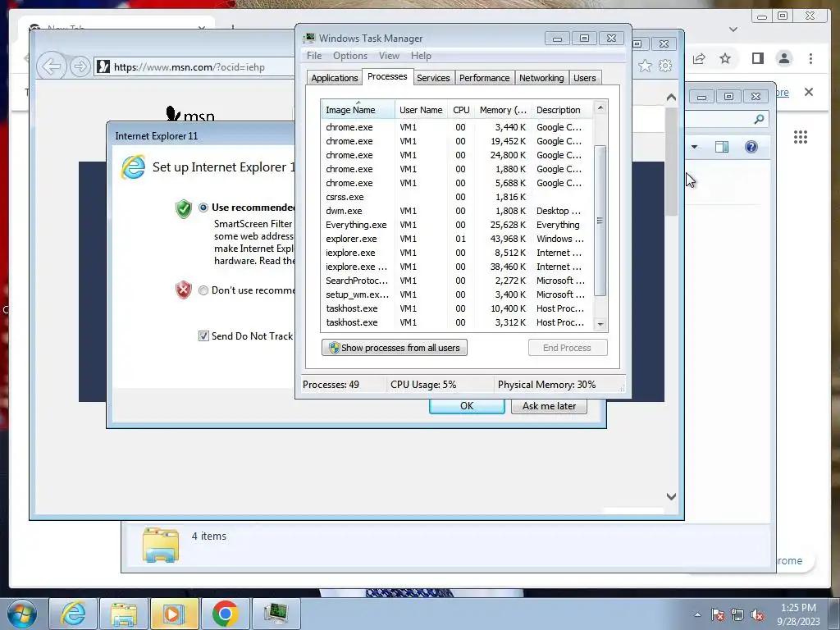
Task: Open Task Manager File menu
Action: coord(314,56)
